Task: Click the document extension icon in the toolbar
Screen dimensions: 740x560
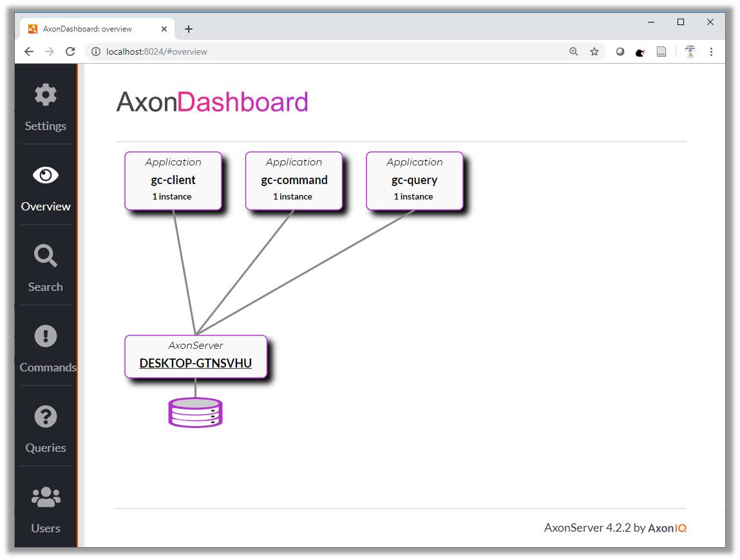Action: coord(661,51)
